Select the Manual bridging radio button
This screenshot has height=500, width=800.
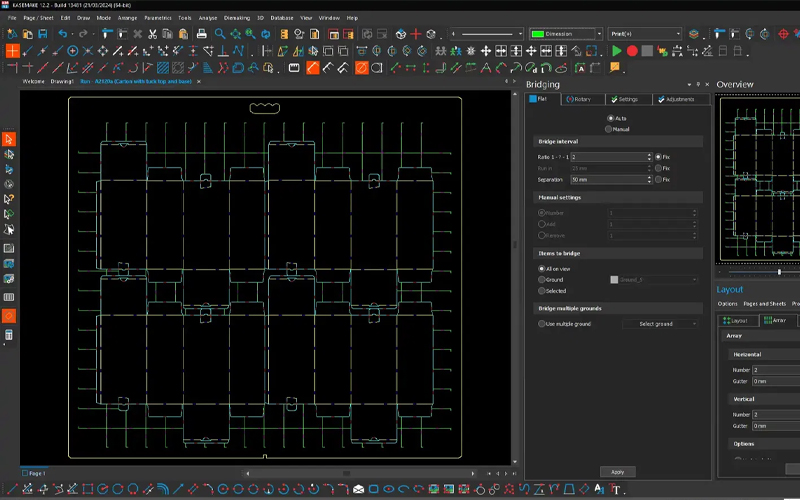(x=609, y=129)
